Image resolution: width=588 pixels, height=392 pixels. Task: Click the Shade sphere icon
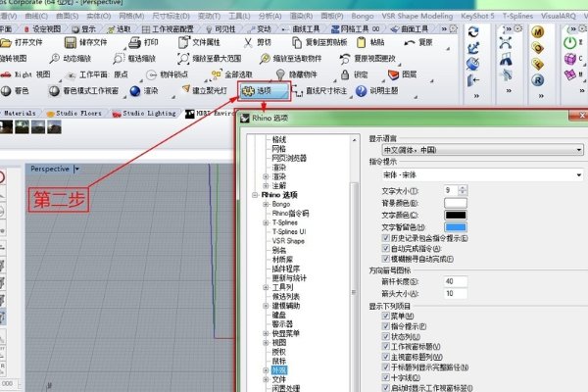[6, 91]
